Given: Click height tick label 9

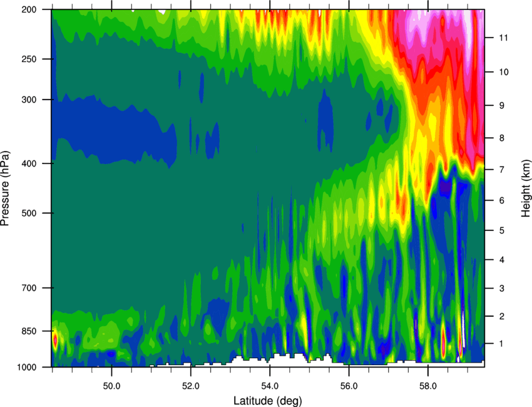Looking at the screenshot, I should (x=502, y=106).
